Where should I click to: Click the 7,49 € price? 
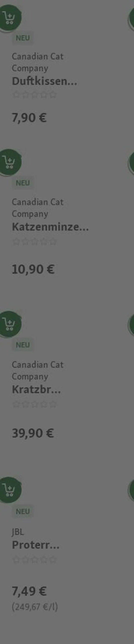29,591
